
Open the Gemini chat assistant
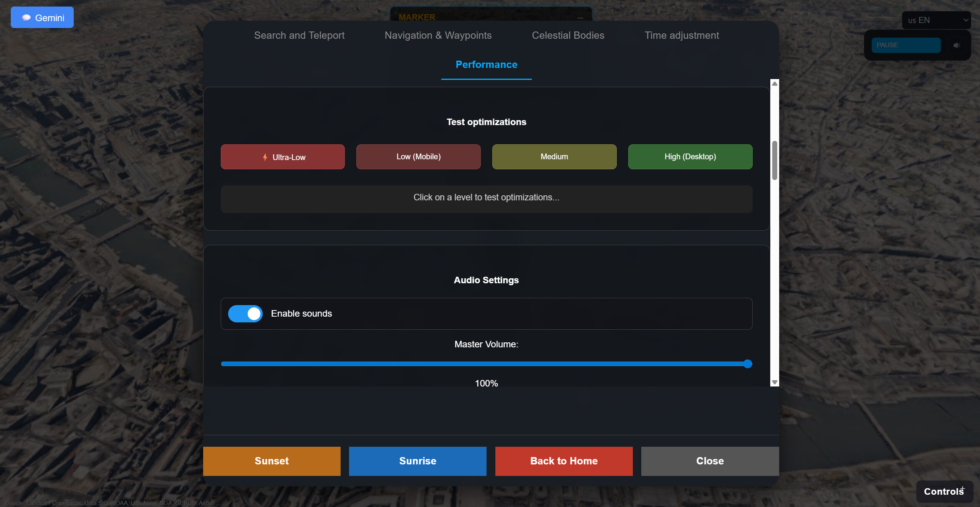[42, 17]
